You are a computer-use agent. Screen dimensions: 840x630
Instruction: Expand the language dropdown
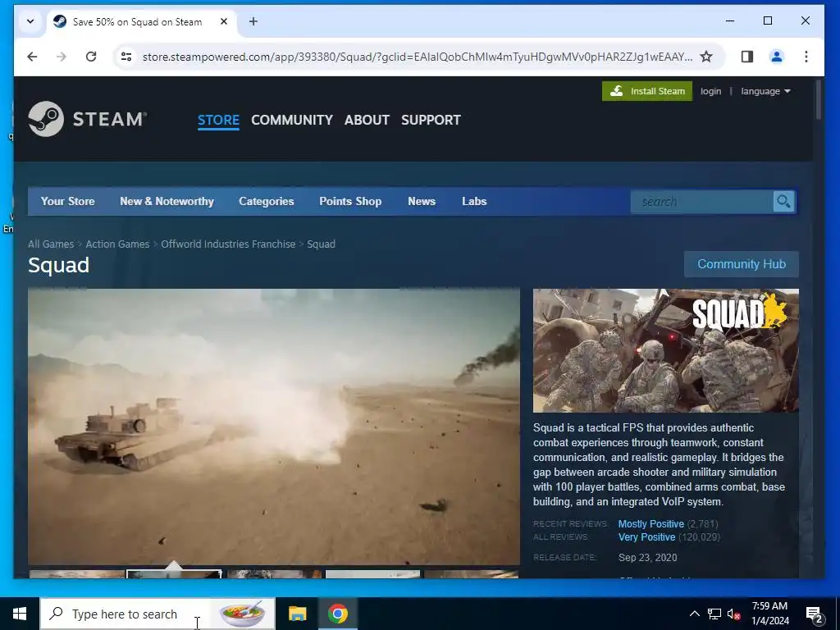[765, 92]
